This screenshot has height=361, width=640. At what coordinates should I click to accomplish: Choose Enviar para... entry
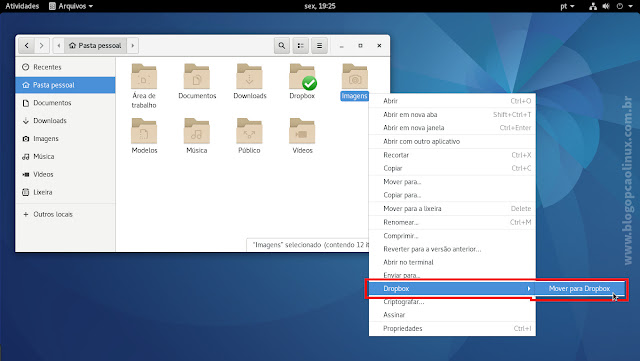pos(452,275)
